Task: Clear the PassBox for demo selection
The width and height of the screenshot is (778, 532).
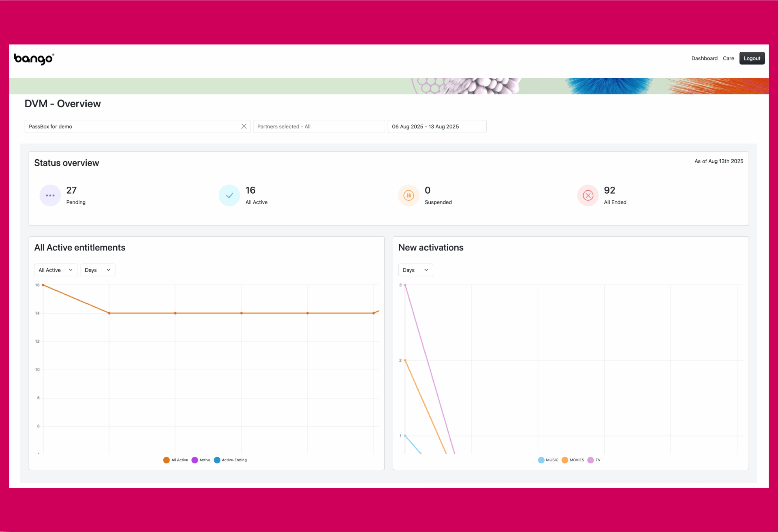Action: [x=244, y=126]
